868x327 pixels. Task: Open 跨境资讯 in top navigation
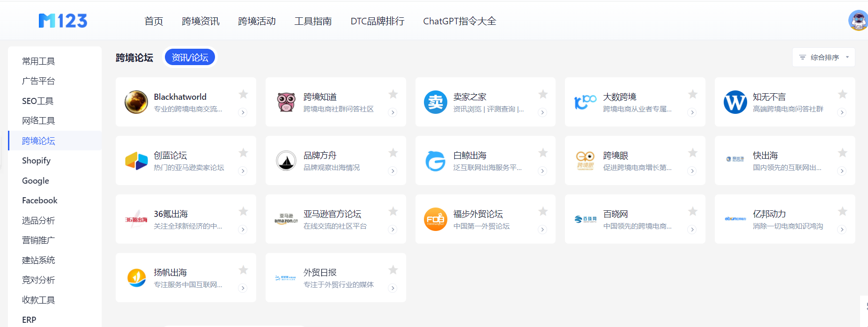[200, 21]
